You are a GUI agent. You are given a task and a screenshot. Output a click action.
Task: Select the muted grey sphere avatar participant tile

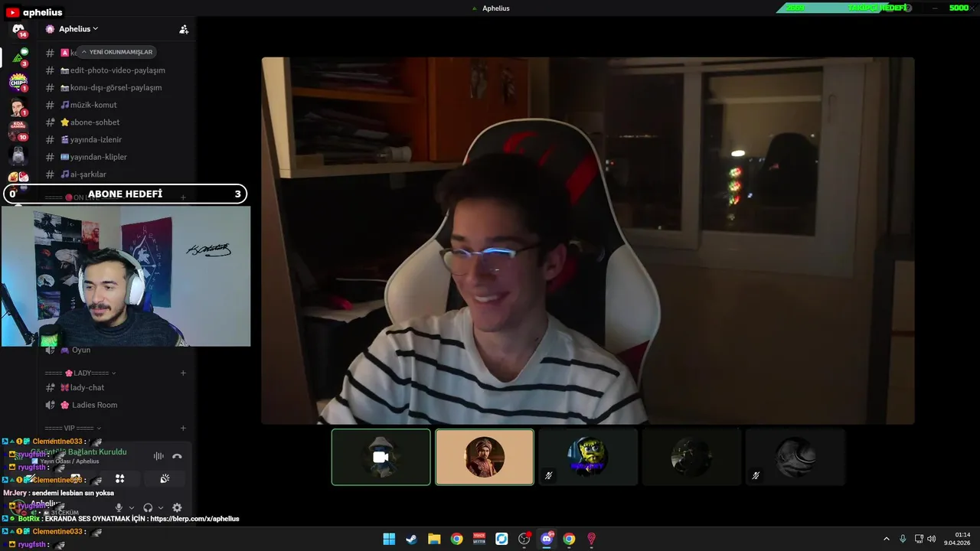[x=795, y=457]
